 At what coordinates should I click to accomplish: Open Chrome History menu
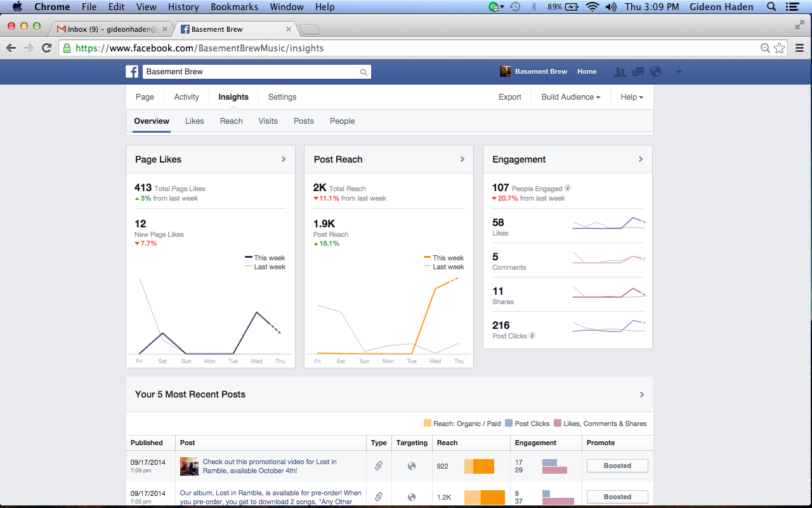183,7
